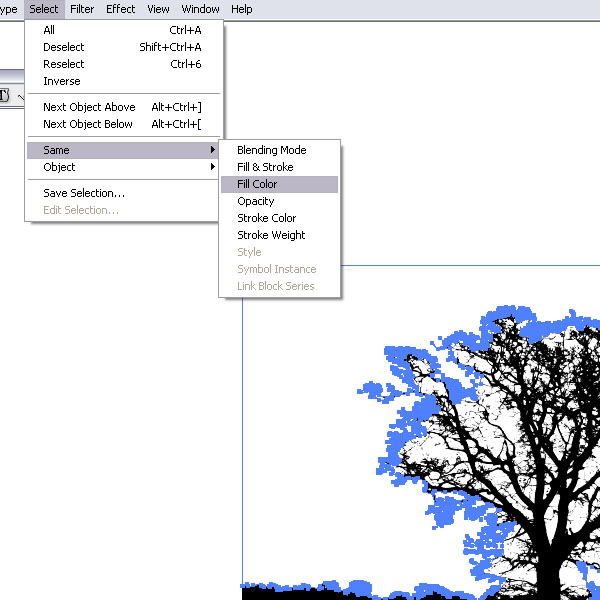Open the Select menu
This screenshot has width=600, height=600.
(x=44, y=9)
